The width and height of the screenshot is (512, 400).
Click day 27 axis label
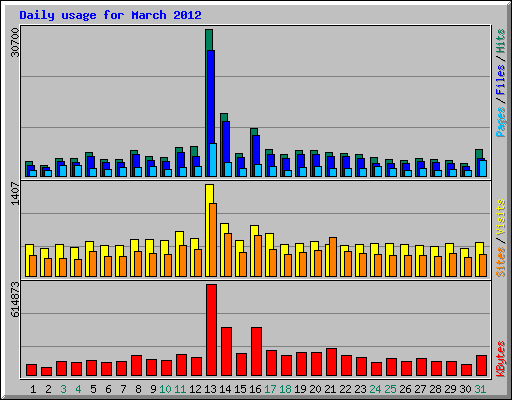pos(420,389)
